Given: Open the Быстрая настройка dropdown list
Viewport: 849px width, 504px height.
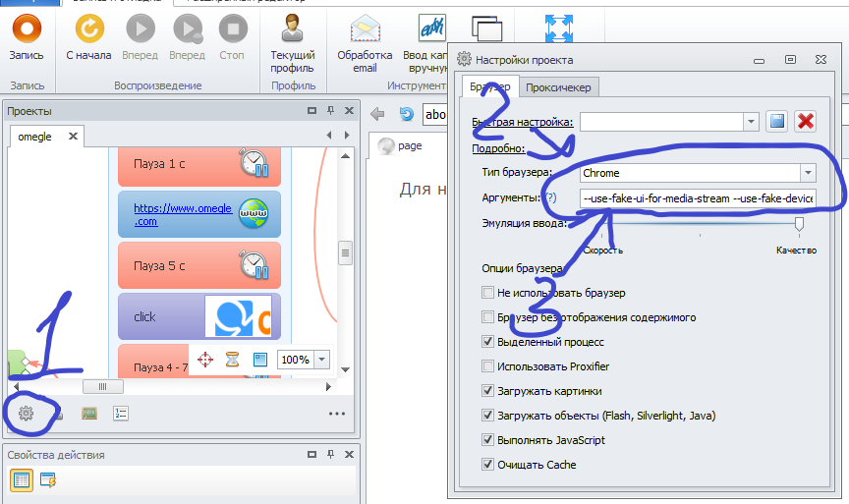Looking at the screenshot, I should [x=751, y=121].
